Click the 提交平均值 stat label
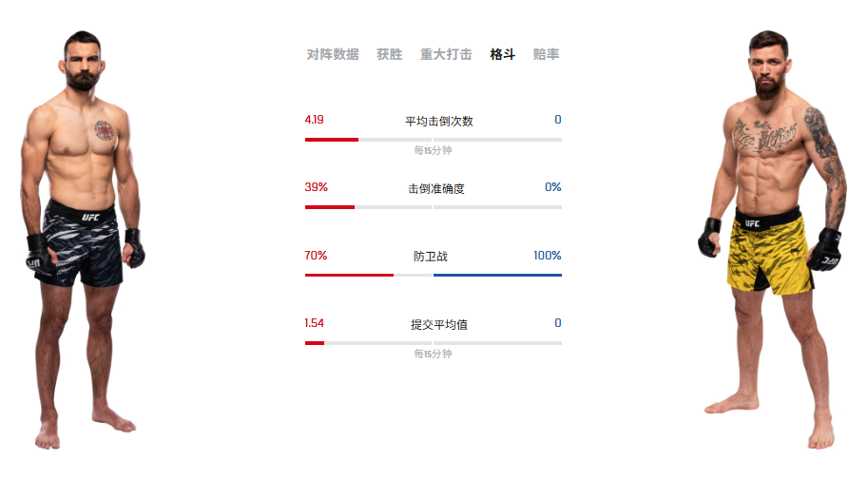 [439, 324]
